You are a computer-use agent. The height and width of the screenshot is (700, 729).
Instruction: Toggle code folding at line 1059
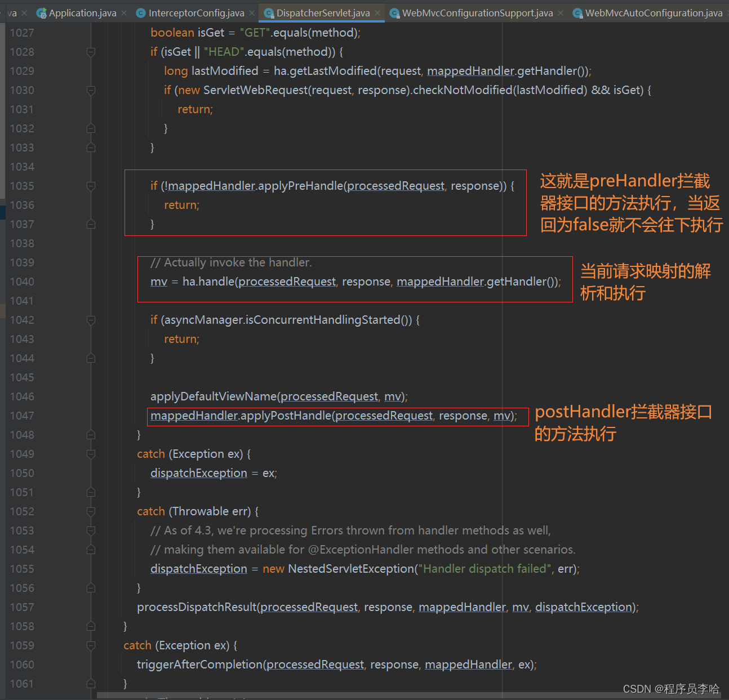click(91, 645)
